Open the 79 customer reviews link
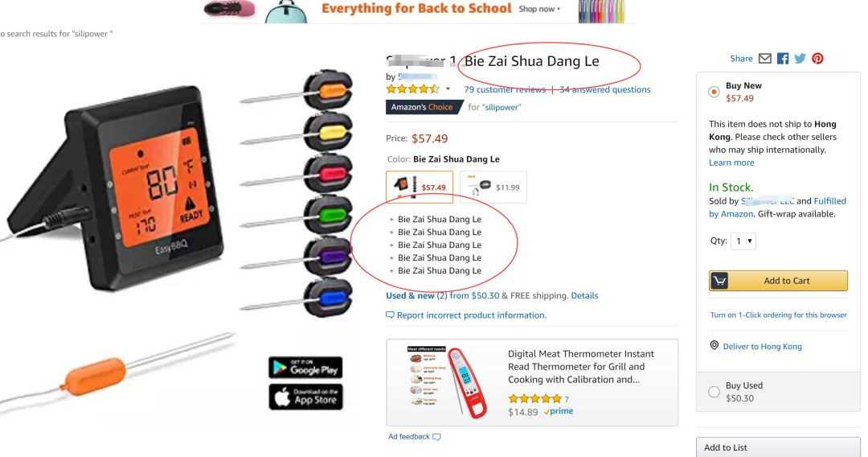Viewport: 868px width, 457px height. pyautogui.click(x=505, y=89)
